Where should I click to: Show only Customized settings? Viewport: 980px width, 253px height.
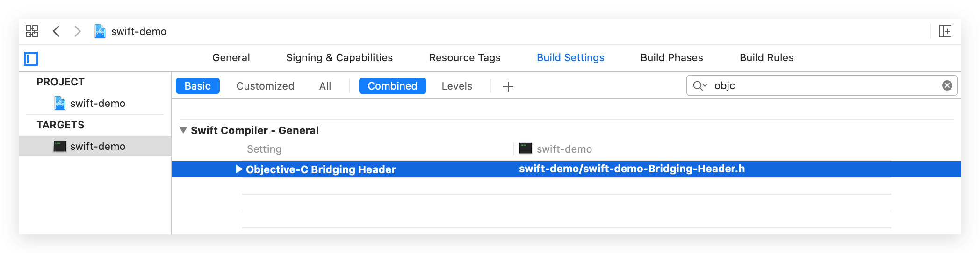point(265,86)
